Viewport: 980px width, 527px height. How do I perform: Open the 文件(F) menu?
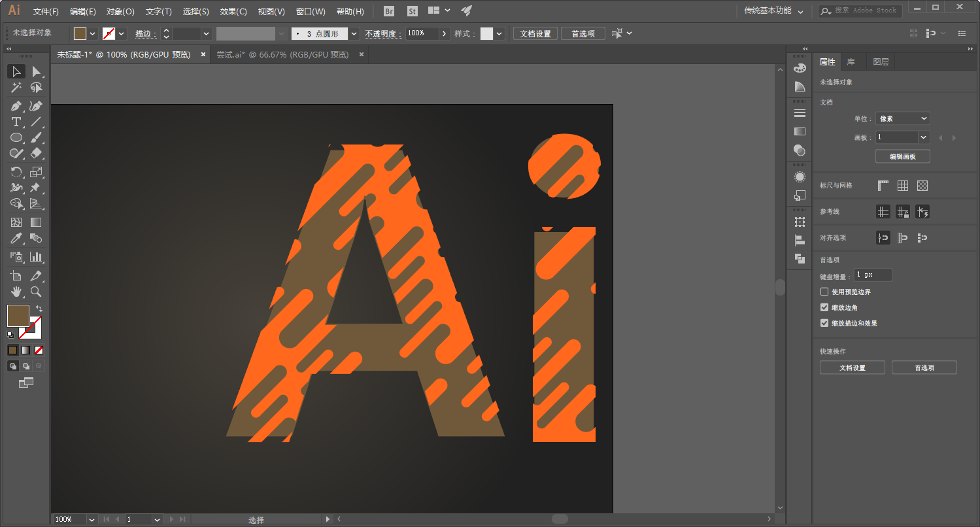[x=46, y=12]
